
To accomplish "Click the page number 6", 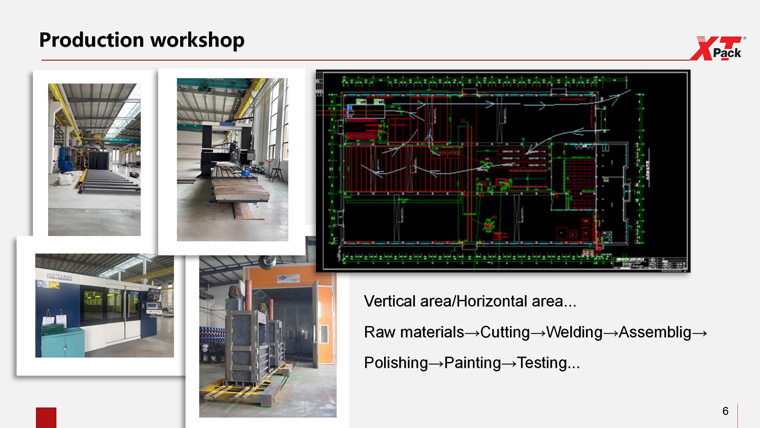I will [x=725, y=411].
